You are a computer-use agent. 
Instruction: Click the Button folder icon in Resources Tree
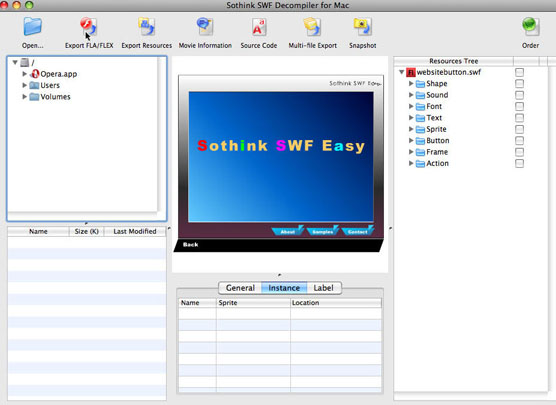pos(420,141)
